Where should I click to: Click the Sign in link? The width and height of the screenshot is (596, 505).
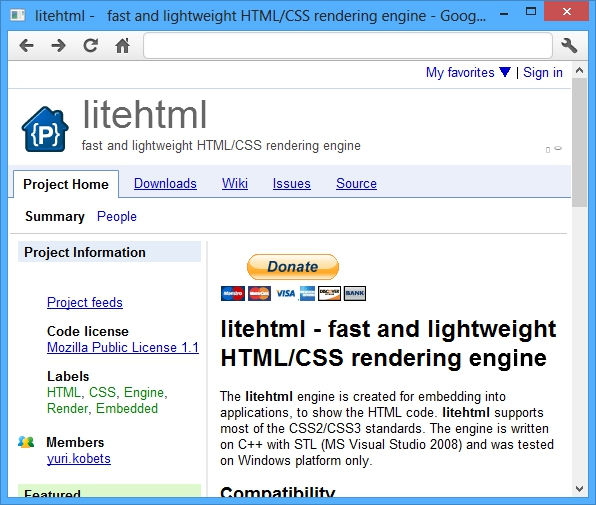(542, 72)
